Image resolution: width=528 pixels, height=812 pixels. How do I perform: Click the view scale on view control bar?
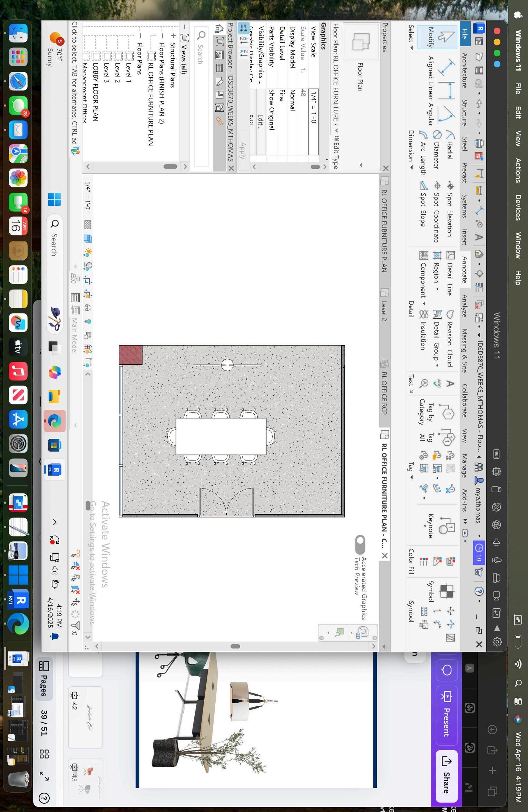point(88,196)
